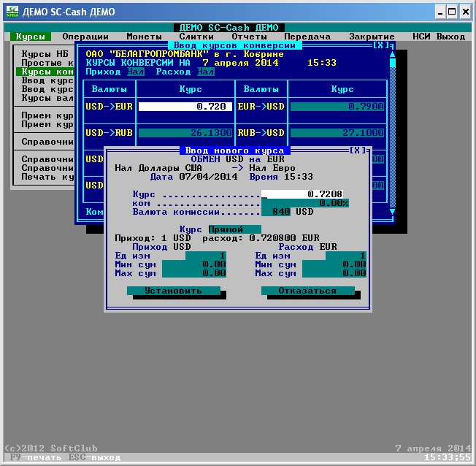Open the Курсы menu
476x466 pixels.
[x=31, y=37]
